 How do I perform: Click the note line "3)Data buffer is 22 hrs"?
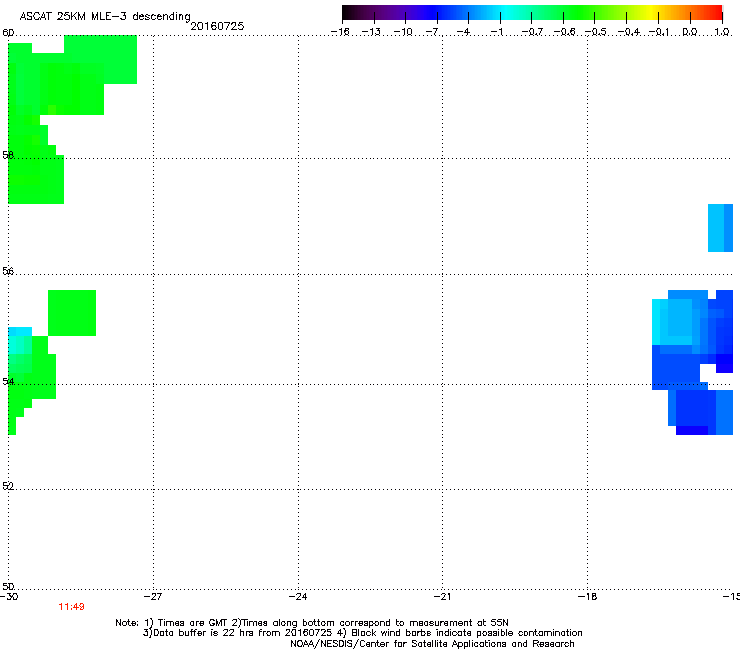[x=362, y=633]
